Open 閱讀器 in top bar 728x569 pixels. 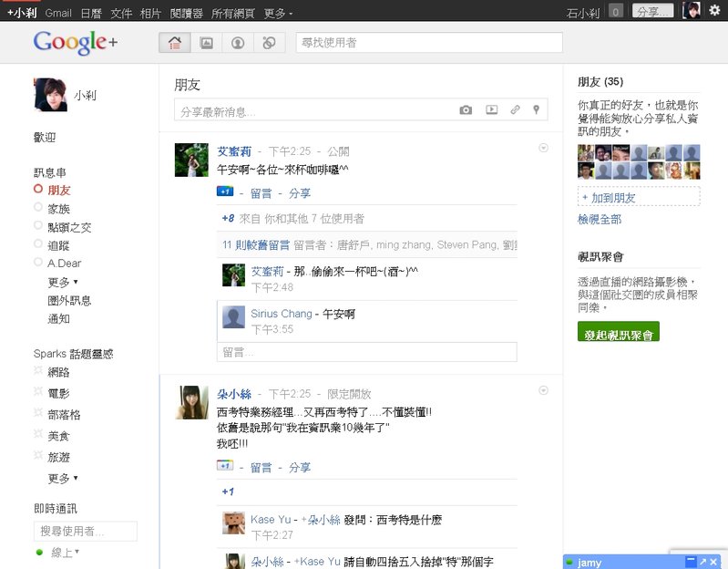186,14
